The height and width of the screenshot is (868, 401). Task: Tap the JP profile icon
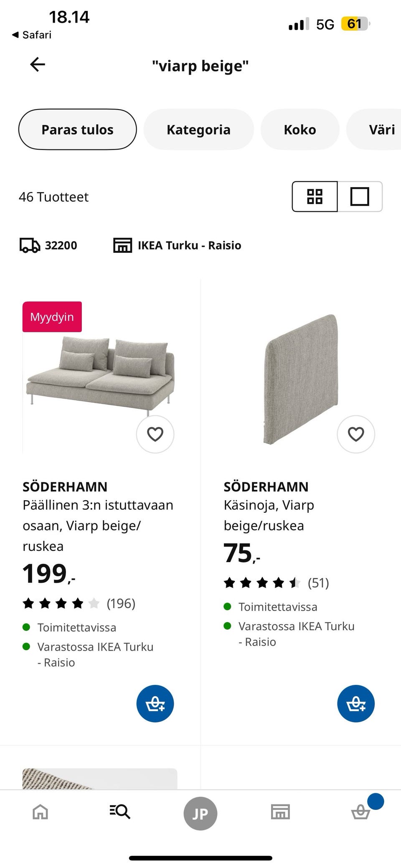click(x=200, y=812)
